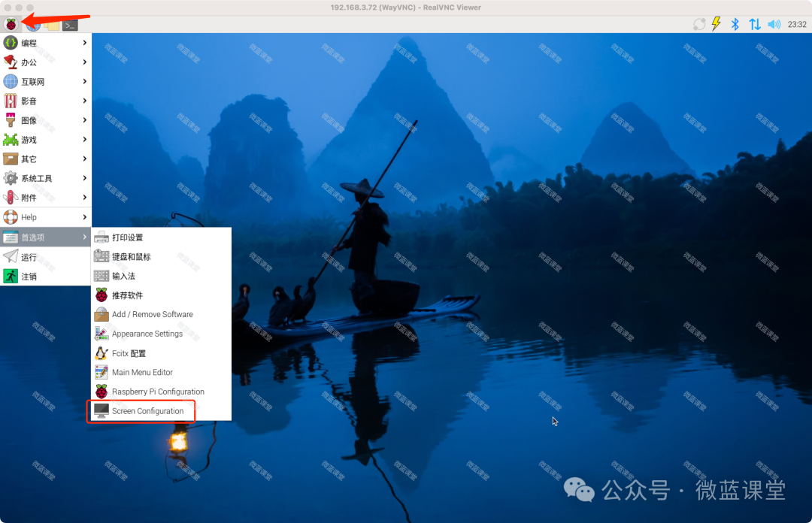Click the clock showing 23:32

[x=796, y=24]
